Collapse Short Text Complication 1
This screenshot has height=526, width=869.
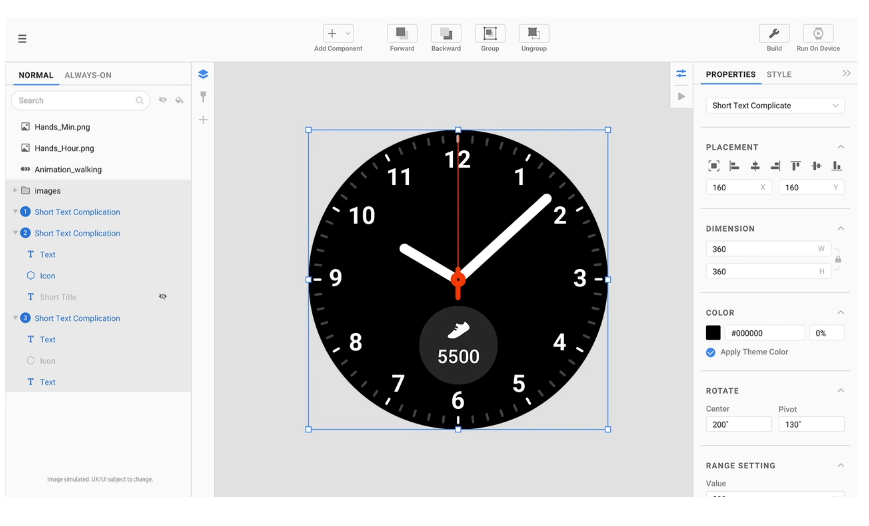tap(15, 212)
